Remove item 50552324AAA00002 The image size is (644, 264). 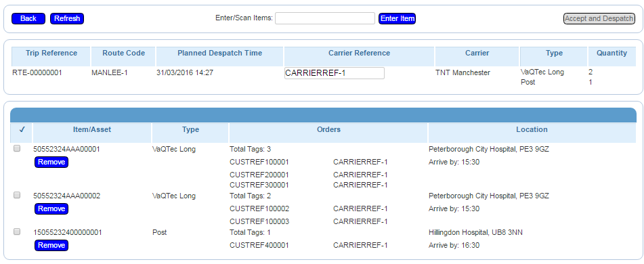[51, 208]
